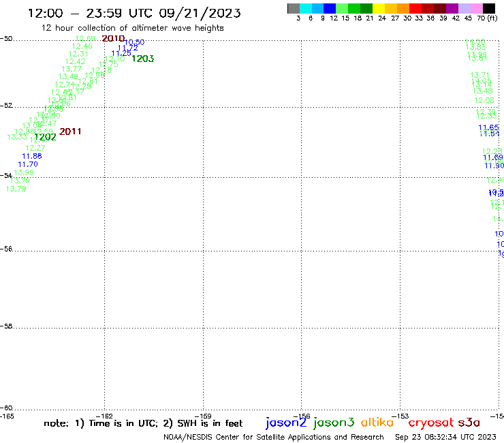Screen dimensions: 504x443
Task: Click the note 'Time is in UTC; SWH is in feet'
Action: click(x=143, y=423)
